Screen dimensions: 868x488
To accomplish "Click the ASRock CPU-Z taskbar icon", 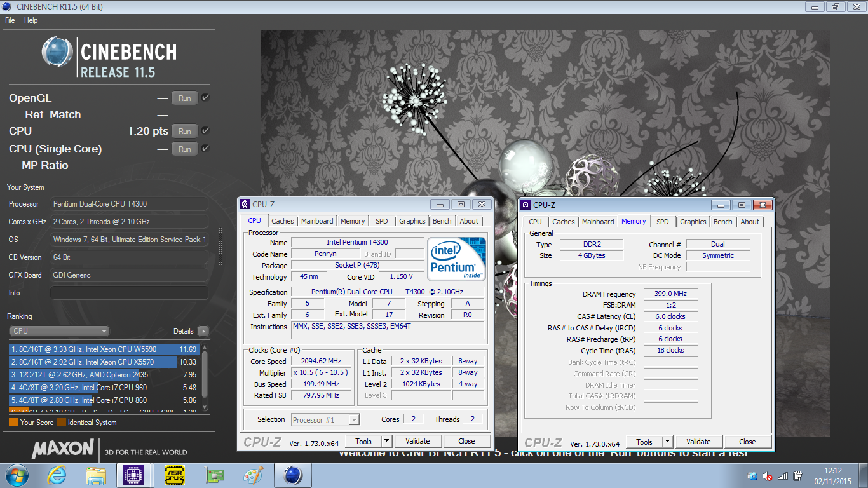I will pos(175,475).
